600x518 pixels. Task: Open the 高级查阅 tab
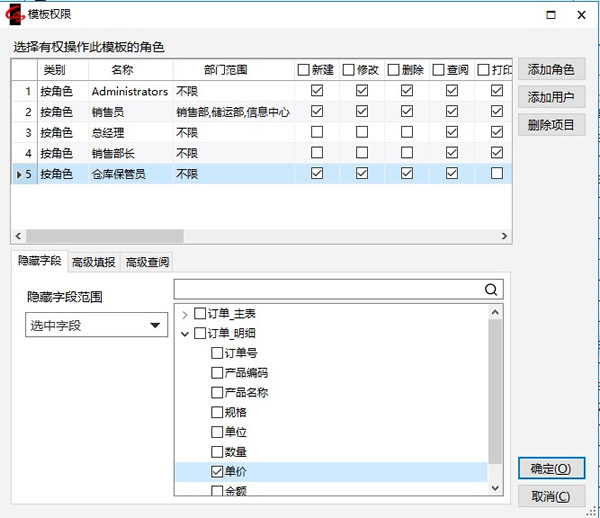point(147,262)
